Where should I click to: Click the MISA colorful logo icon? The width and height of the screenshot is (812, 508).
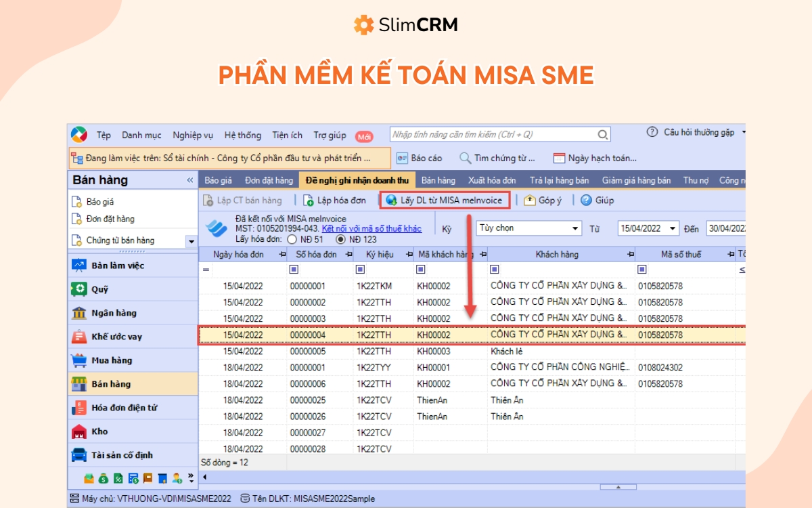80,134
